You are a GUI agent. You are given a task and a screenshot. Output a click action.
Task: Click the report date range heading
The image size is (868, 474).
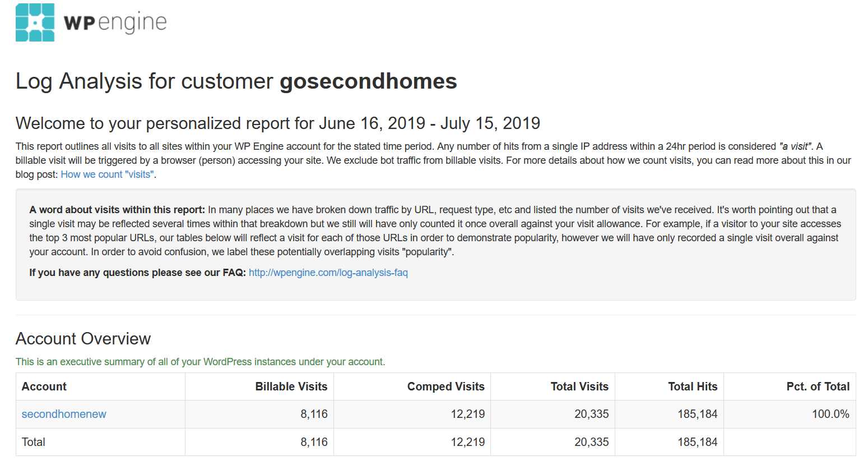pos(278,123)
